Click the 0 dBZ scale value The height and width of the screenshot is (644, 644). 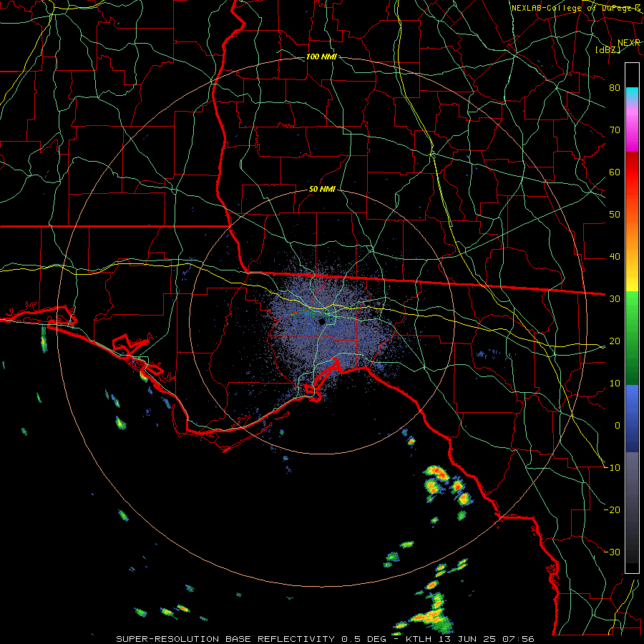click(618, 426)
